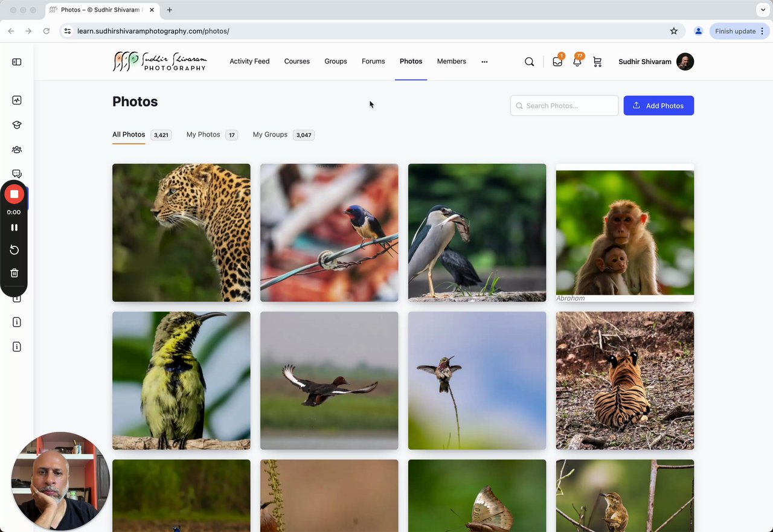Open the monkey mother and baby photo
Image resolution: width=773 pixels, height=532 pixels.
tap(625, 232)
